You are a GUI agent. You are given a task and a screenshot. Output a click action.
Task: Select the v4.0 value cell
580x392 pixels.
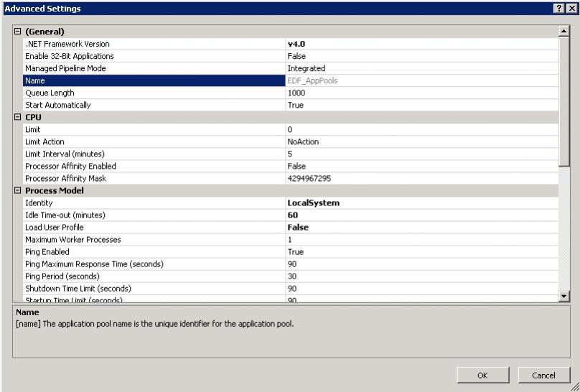tap(421, 44)
